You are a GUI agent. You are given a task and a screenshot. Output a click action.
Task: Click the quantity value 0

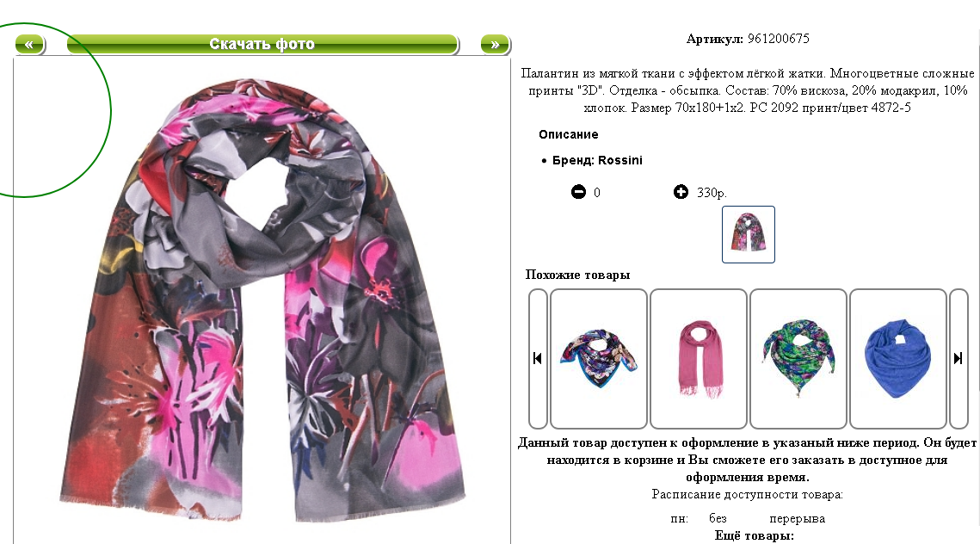tap(597, 193)
